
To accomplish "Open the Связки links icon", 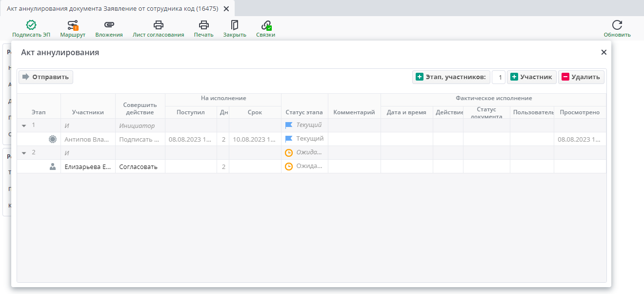I will click(266, 25).
